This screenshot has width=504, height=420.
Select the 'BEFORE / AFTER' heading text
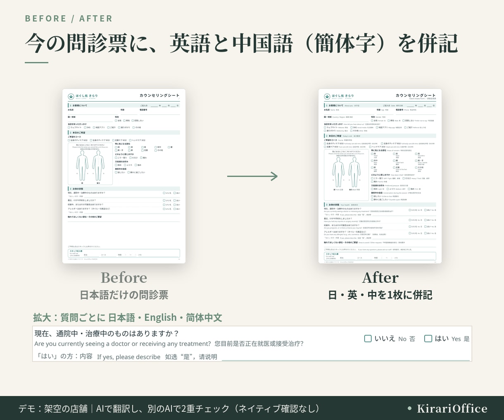click(x=69, y=19)
